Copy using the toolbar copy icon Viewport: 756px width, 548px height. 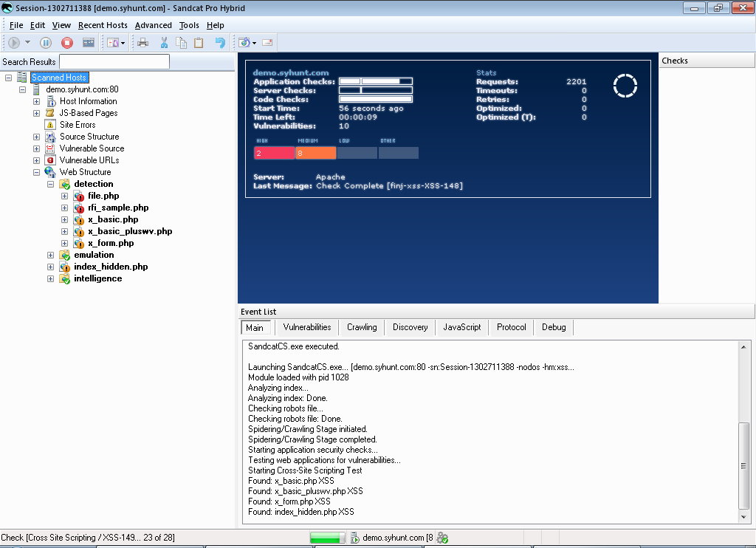(x=182, y=43)
